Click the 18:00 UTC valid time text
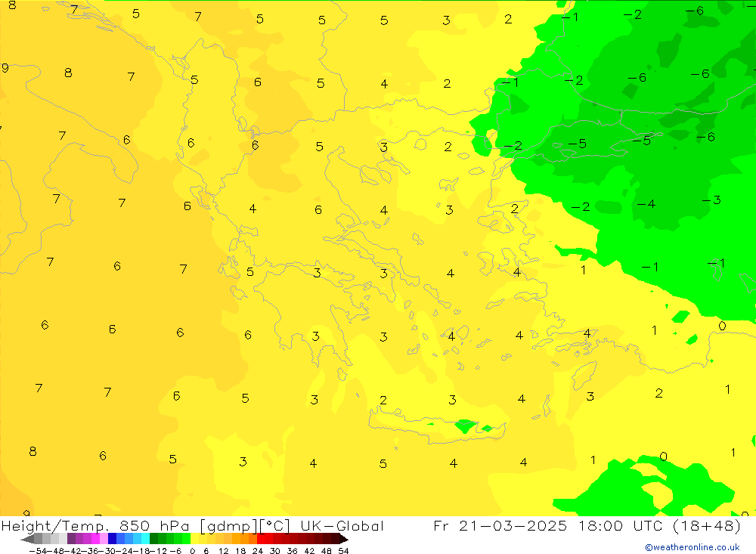The image size is (756, 554). click(622, 525)
